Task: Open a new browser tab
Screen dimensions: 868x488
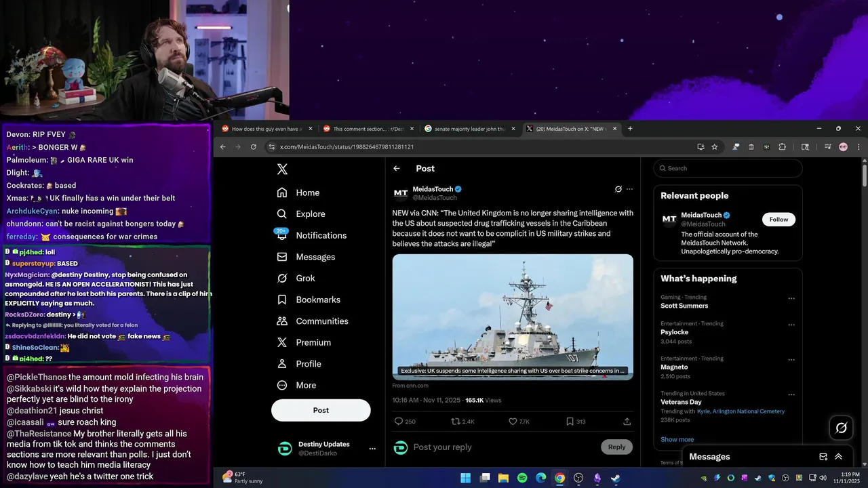Action: tap(630, 129)
